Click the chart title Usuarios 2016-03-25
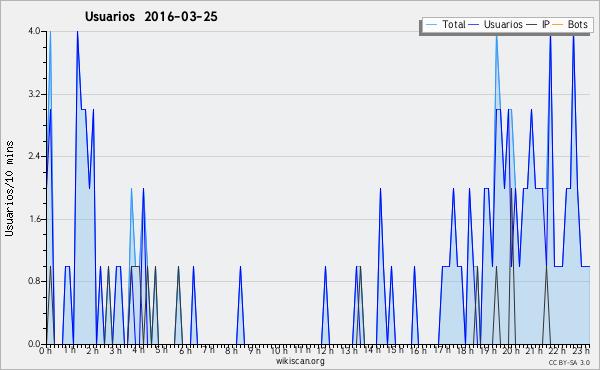 [151, 16]
